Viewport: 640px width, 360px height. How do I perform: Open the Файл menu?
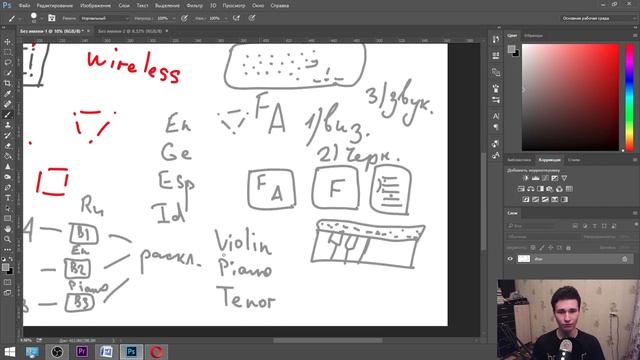pos(24,6)
